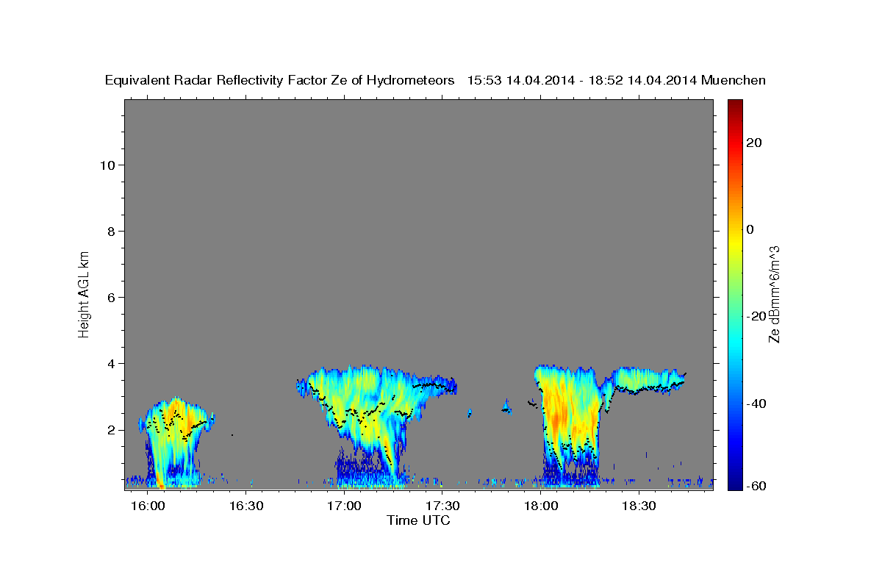This screenshot has width=882, height=588.
Task: Click the 'Time UTC' axis label
Action: click(418, 520)
